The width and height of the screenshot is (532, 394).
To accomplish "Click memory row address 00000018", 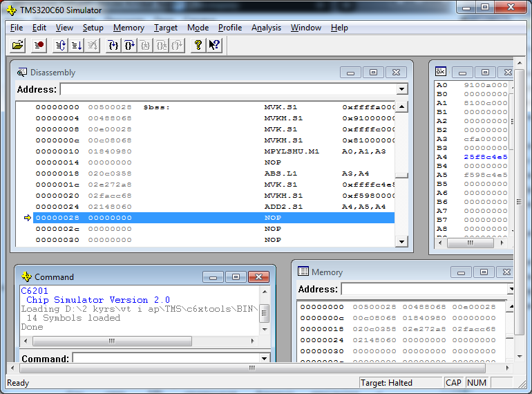I will [322, 329].
